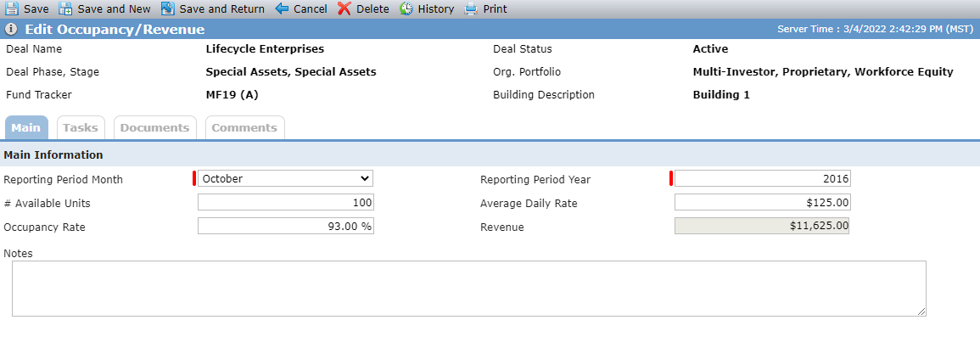Click the Notes label

click(x=18, y=253)
